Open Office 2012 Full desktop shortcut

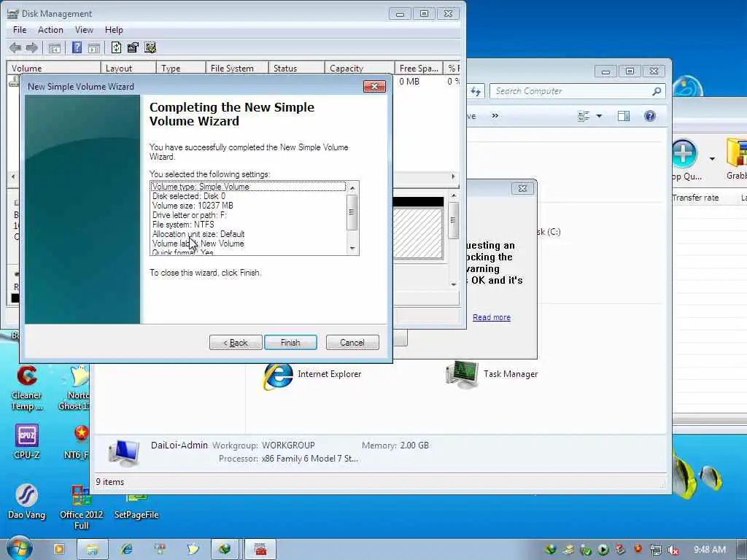pos(82,507)
